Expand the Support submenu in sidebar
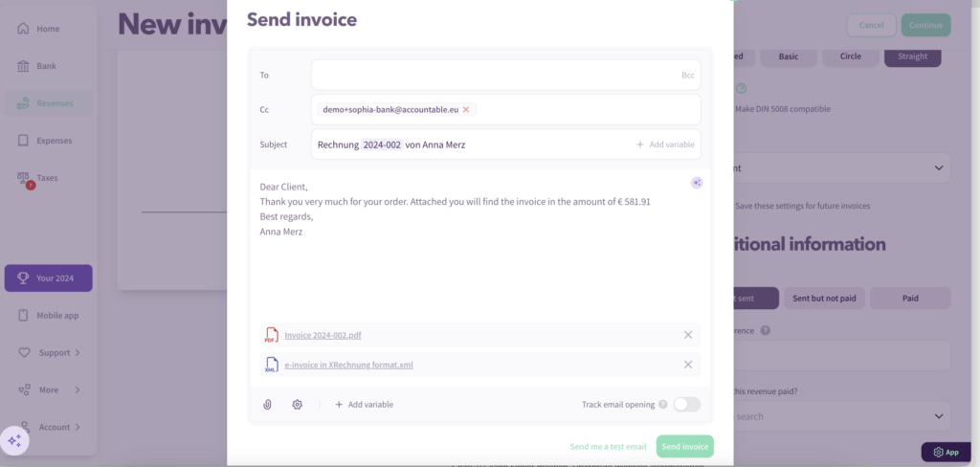This screenshot has height=467, width=980. click(x=49, y=353)
